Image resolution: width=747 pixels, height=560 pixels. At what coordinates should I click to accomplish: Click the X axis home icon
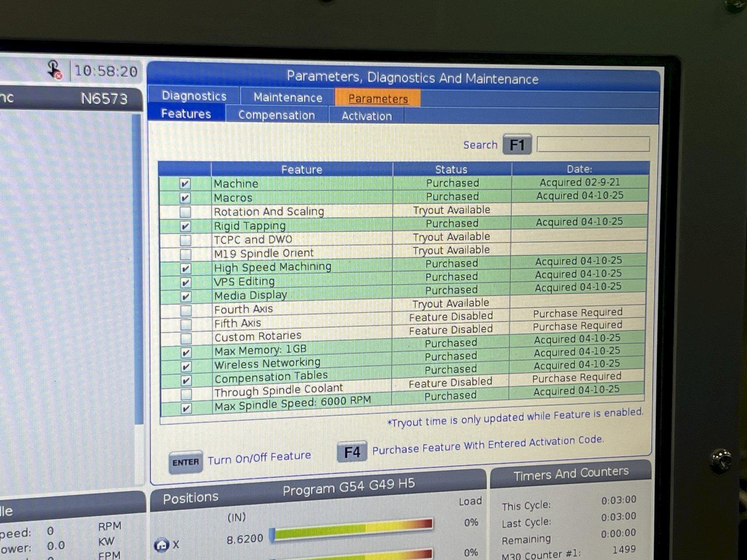pos(161,544)
